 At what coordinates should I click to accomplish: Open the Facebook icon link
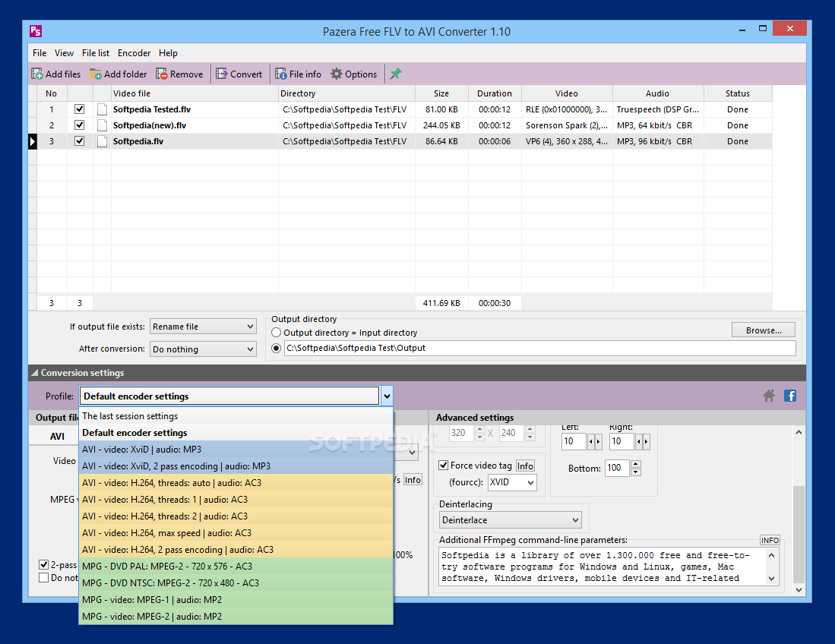(x=789, y=396)
